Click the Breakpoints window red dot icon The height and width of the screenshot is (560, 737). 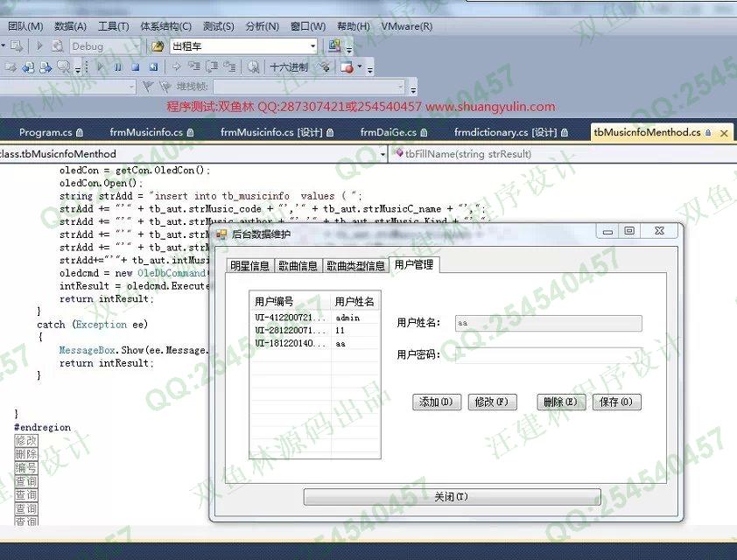tap(347, 67)
